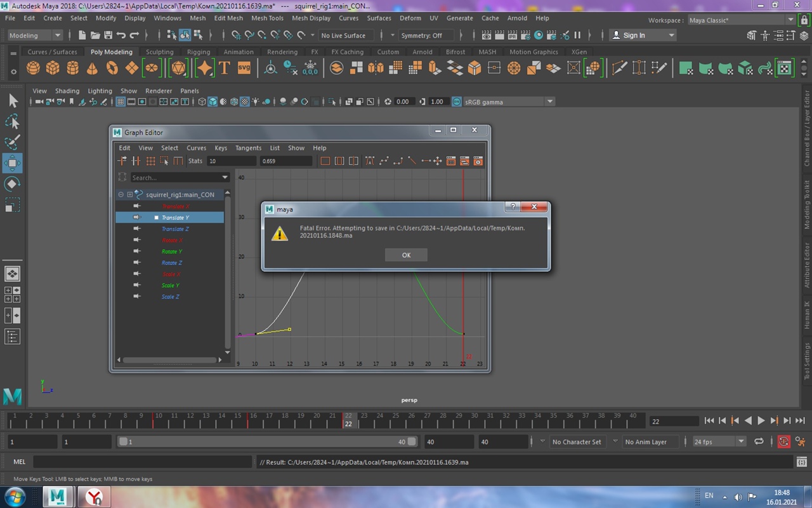Toggle the pause Viewport 2.0 icon

click(577, 36)
